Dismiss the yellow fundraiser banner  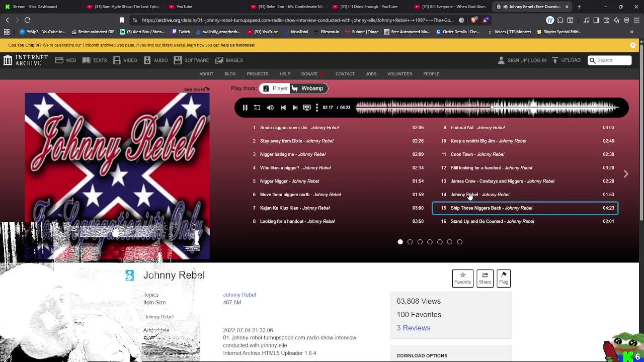[632, 45]
